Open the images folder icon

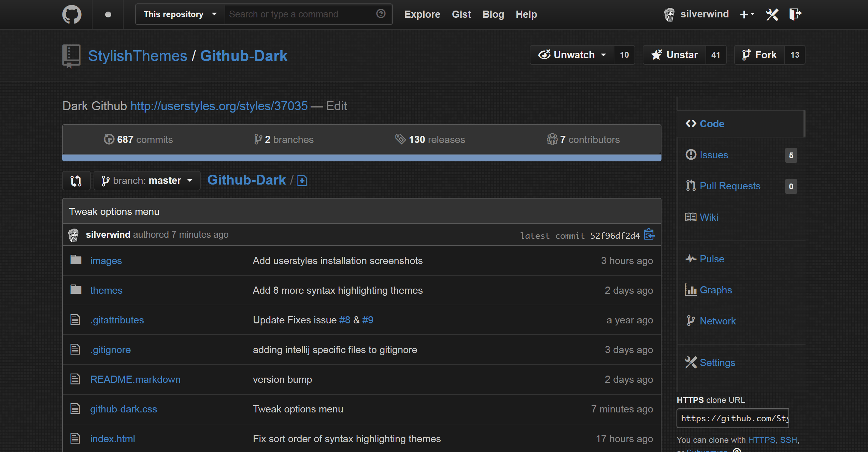(76, 260)
